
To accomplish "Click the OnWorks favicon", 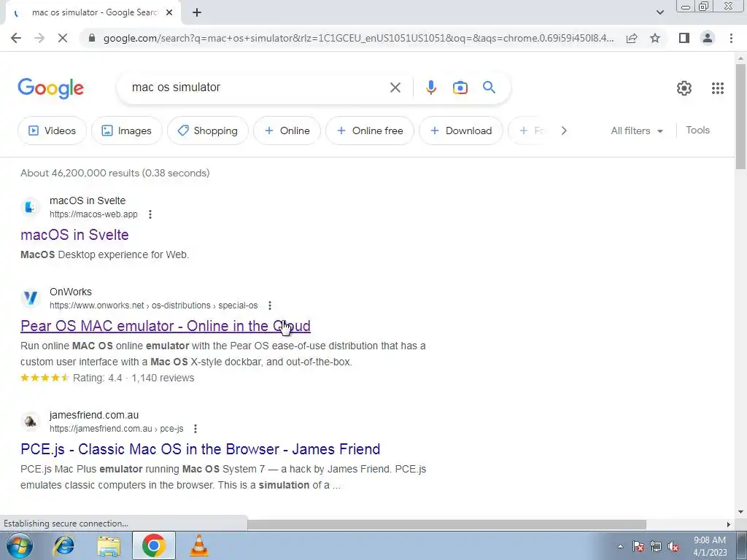I will [x=30, y=298].
